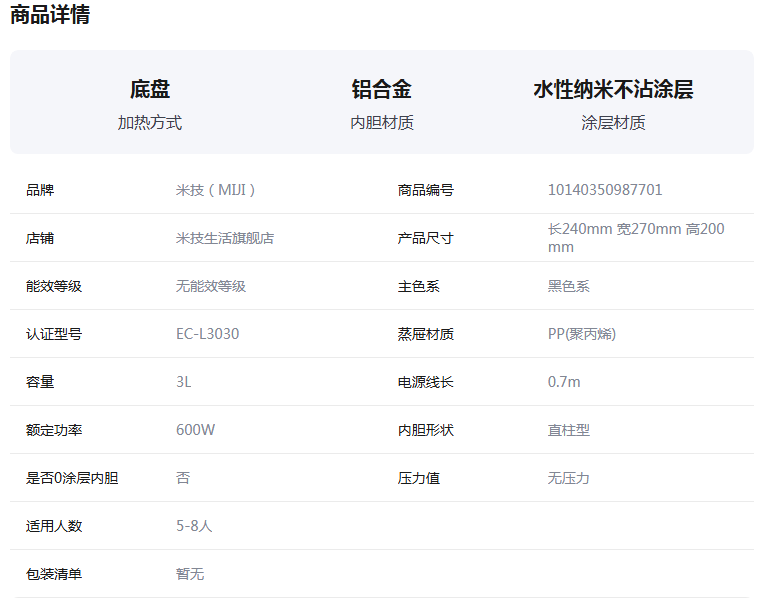The image size is (767, 603).
Task: Click the 容量 label
Action: tap(40, 382)
